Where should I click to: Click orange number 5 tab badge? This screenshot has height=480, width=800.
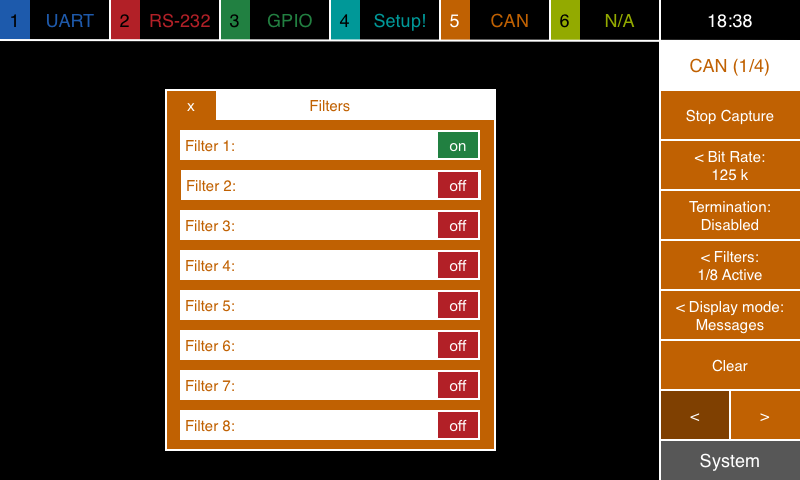455,20
